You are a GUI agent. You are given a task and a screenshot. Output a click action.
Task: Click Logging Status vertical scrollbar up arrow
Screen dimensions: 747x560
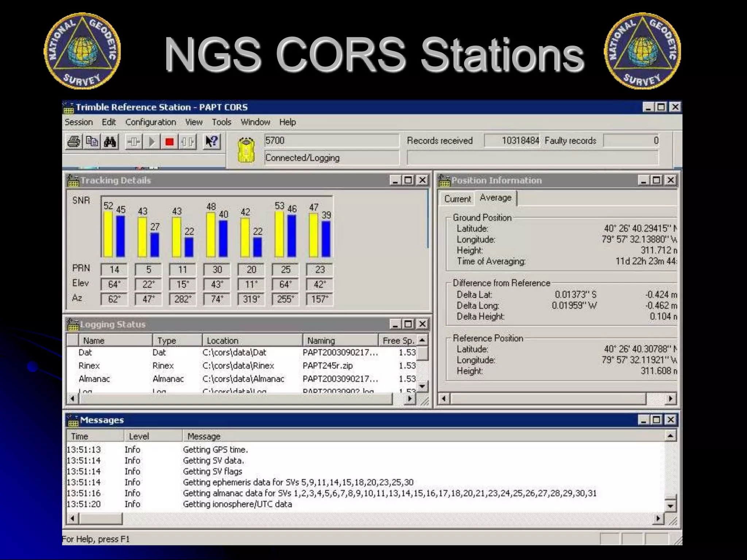click(x=422, y=340)
